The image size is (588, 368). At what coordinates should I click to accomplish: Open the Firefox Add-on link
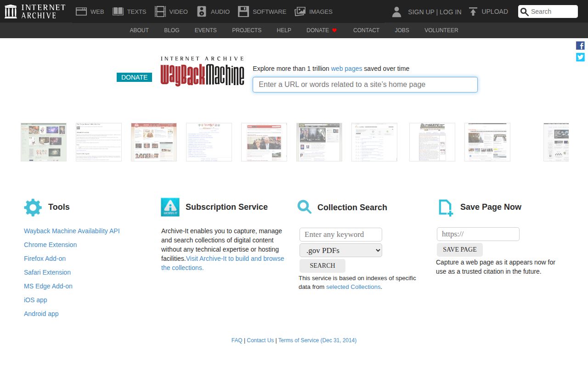pyautogui.click(x=45, y=259)
